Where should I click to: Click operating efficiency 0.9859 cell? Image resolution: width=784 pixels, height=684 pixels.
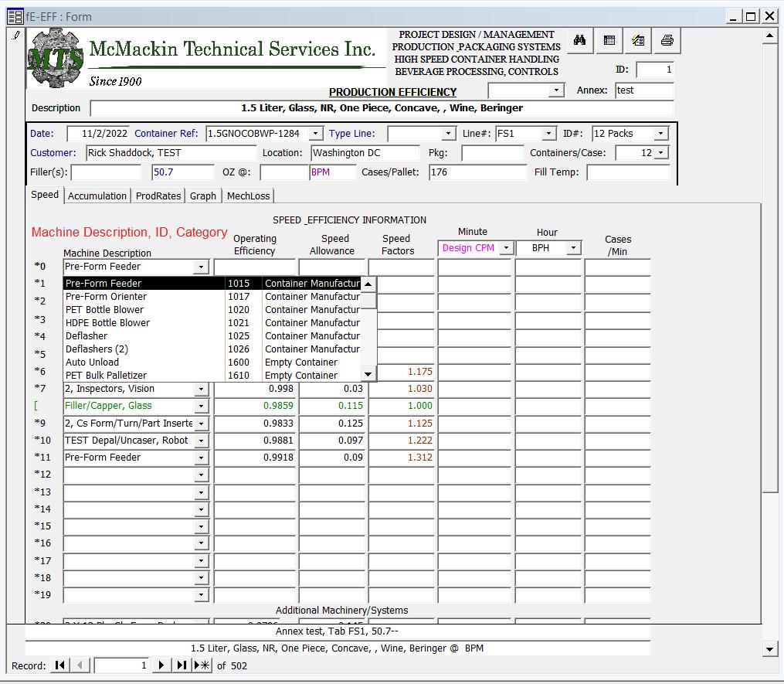pos(255,406)
